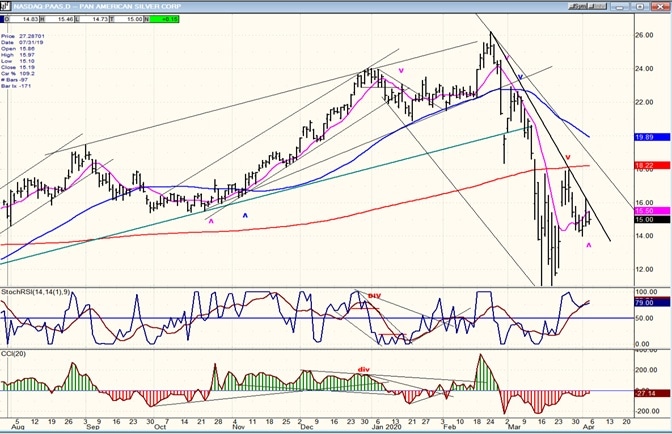Viewport: 672px width, 434px height.
Task: Select the CCI(20) indicator label
Action: (x=13, y=353)
